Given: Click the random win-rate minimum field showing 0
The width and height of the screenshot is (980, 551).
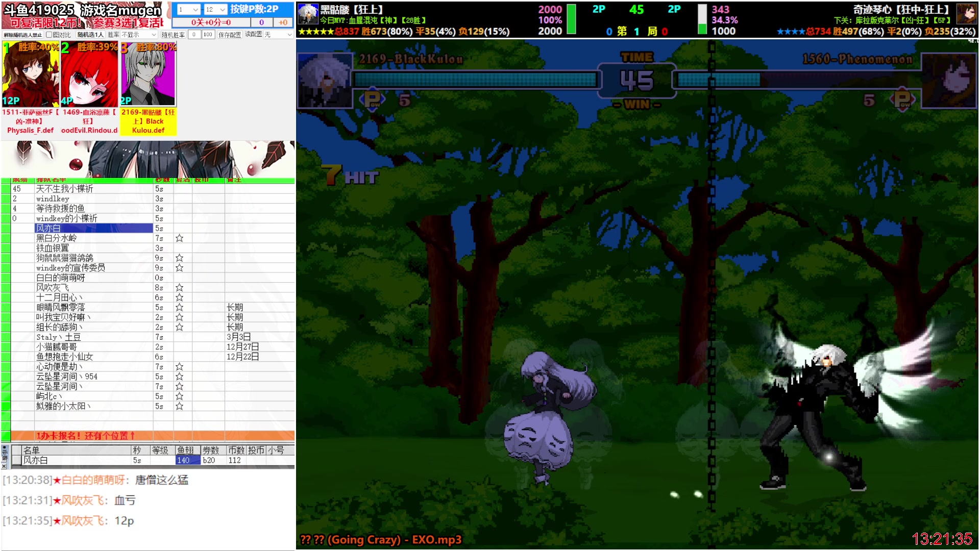Looking at the screenshot, I should (194, 35).
